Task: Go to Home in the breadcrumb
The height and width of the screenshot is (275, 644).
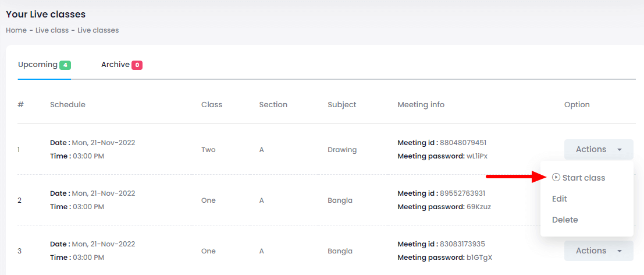Action: (x=16, y=30)
